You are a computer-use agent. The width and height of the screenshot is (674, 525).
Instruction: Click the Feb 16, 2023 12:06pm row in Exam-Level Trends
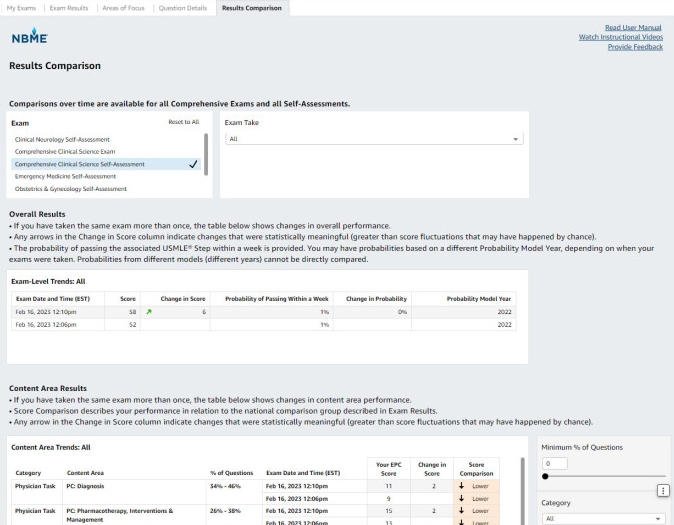pyautogui.click(x=263, y=324)
